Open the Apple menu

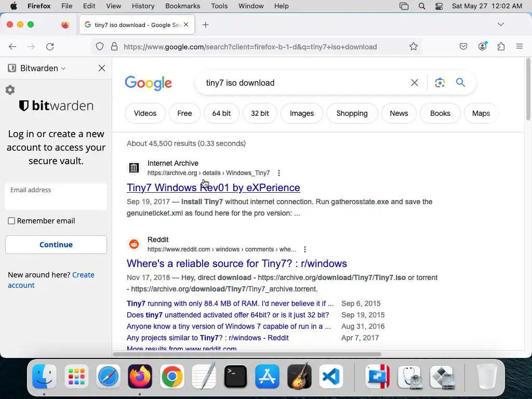tap(14, 6)
